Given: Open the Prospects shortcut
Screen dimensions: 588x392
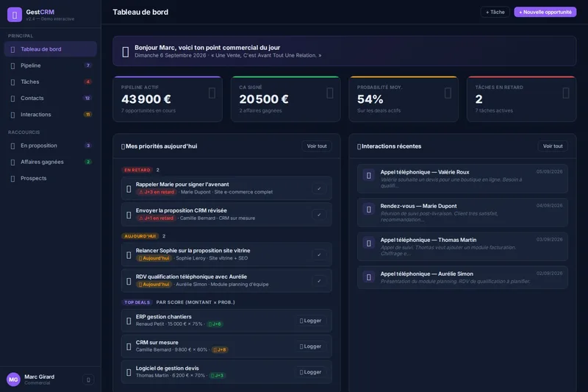Looking at the screenshot, I should coord(51,178).
